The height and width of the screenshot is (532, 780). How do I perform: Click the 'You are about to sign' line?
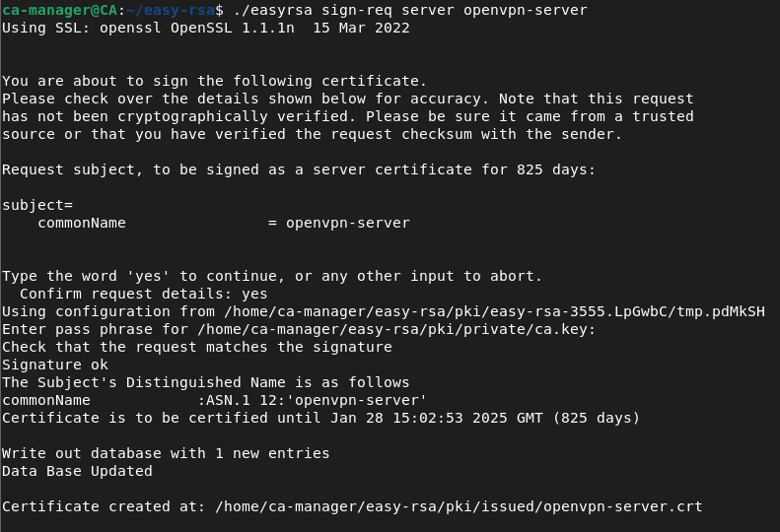214,81
